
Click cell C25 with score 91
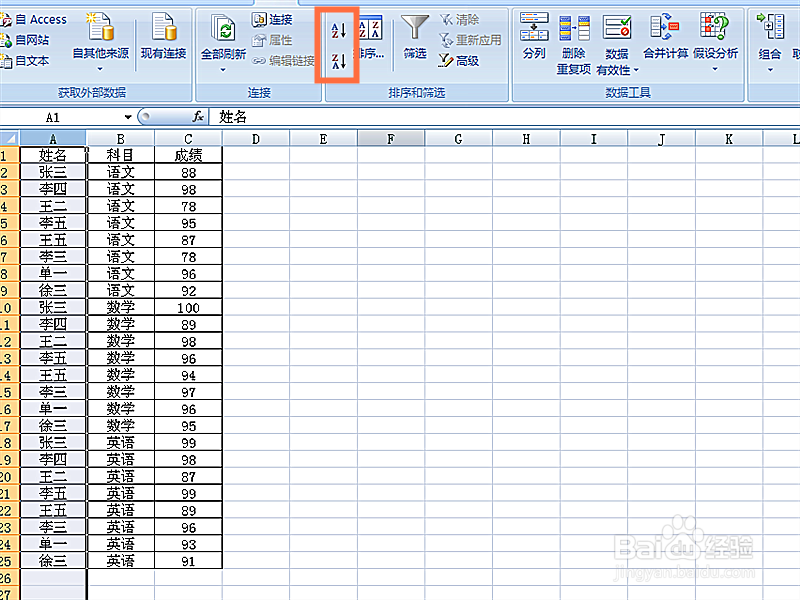click(x=188, y=561)
